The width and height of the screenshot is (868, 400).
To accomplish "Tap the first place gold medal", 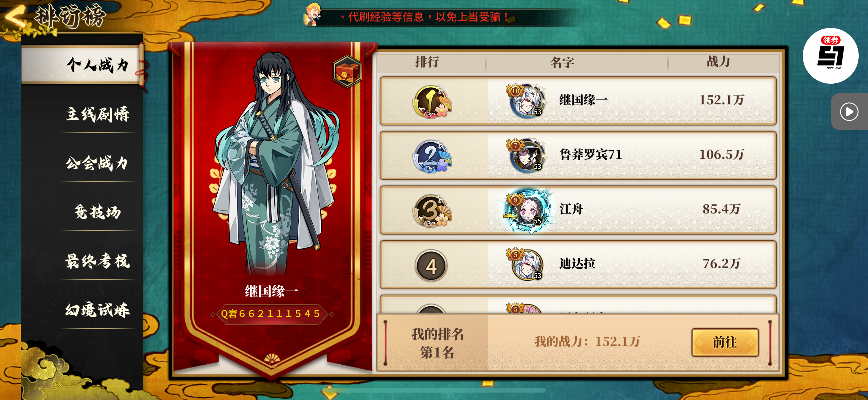I will [x=432, y=101].
